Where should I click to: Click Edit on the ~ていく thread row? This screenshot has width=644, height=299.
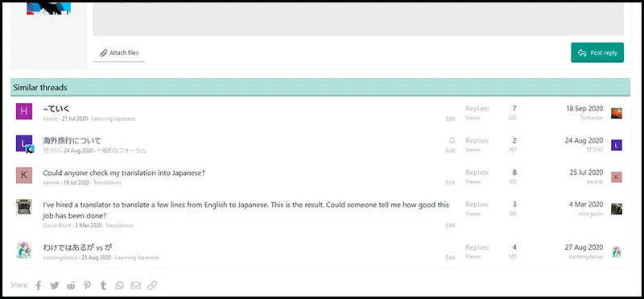pos(451,118)
